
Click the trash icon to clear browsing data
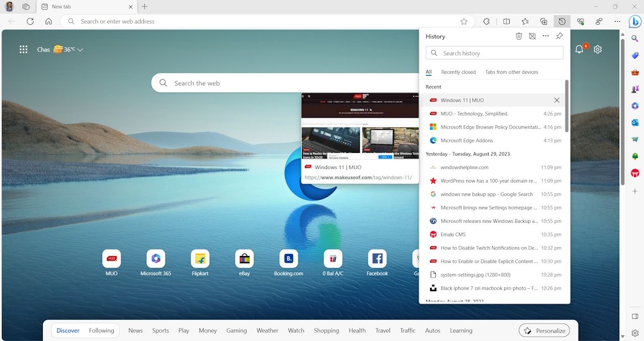click(x=519, y=36)
